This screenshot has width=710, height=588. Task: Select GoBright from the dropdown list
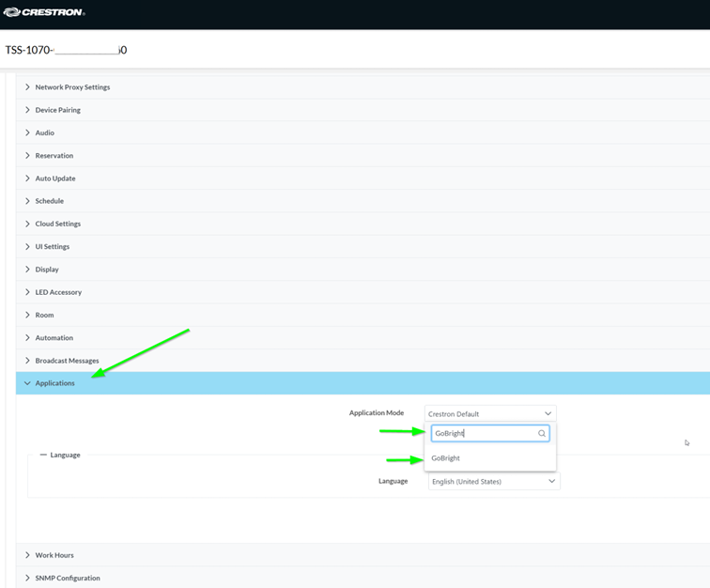click(446, 458)
